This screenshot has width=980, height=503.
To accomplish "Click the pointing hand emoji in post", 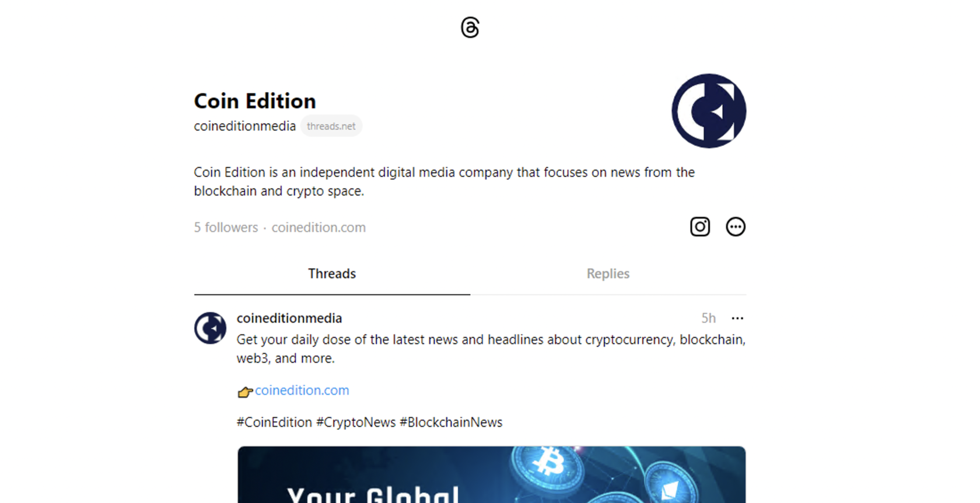I will click(x=245, y=392).
